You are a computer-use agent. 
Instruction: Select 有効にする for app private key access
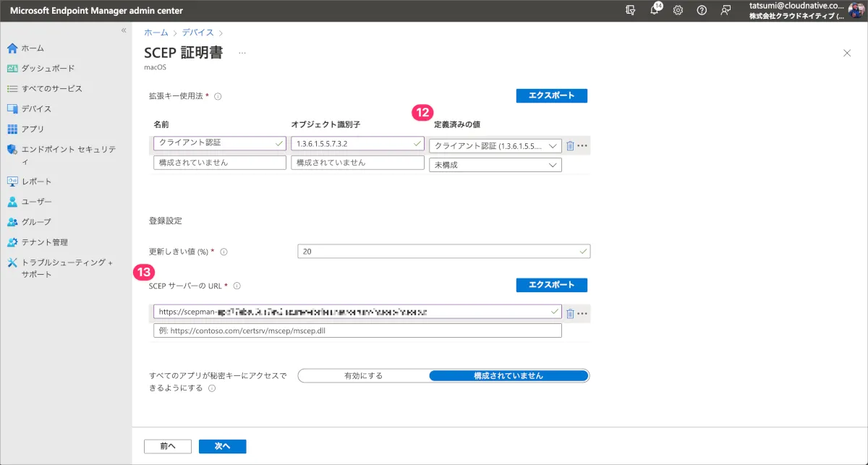(363, 376)
